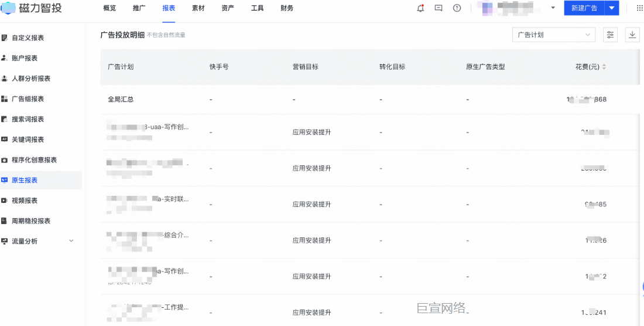Click the 磁力智投 logo

coord(32,8)
